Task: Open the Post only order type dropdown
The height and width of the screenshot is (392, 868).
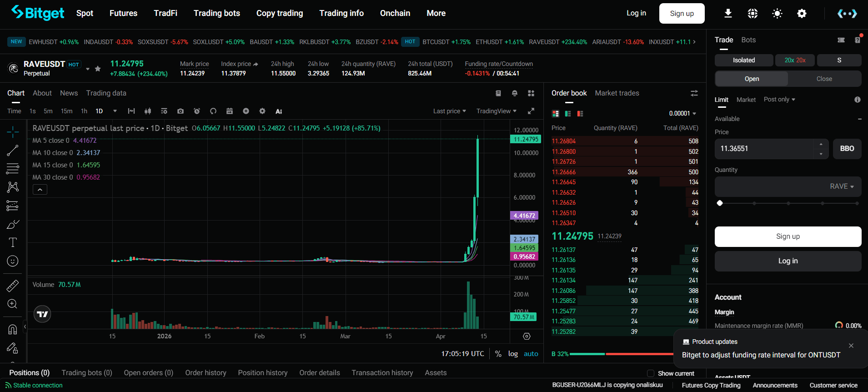Action: click(x=779, y=99)
